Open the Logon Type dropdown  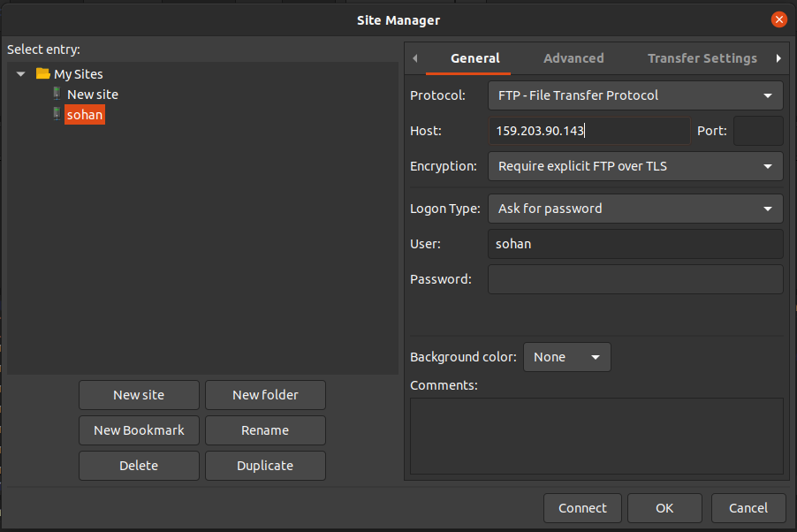[635, 209]
